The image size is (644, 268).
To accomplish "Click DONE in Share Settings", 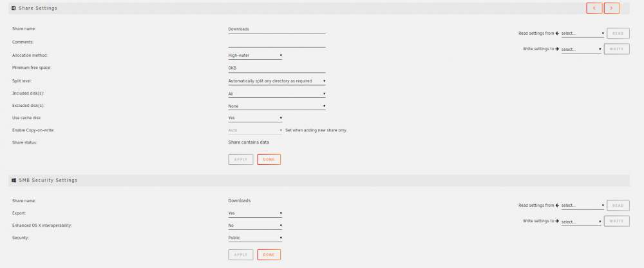I will (269, 160).
